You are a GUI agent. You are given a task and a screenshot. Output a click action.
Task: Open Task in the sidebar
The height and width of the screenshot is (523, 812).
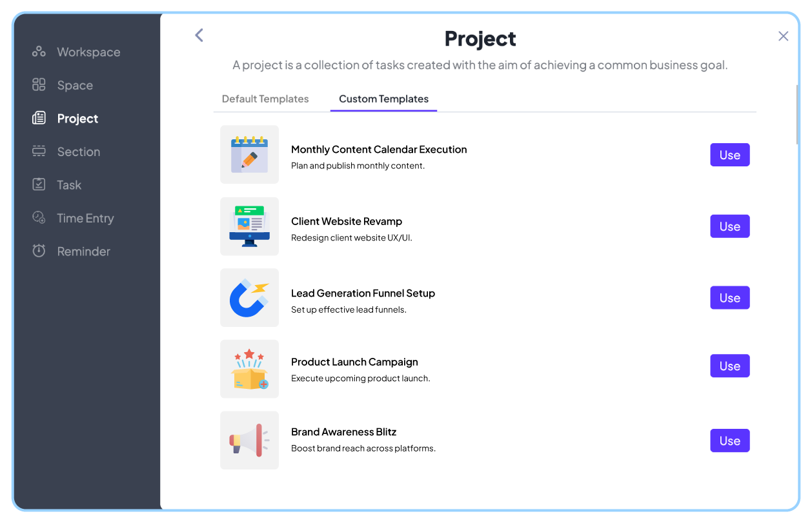[69, 185]
